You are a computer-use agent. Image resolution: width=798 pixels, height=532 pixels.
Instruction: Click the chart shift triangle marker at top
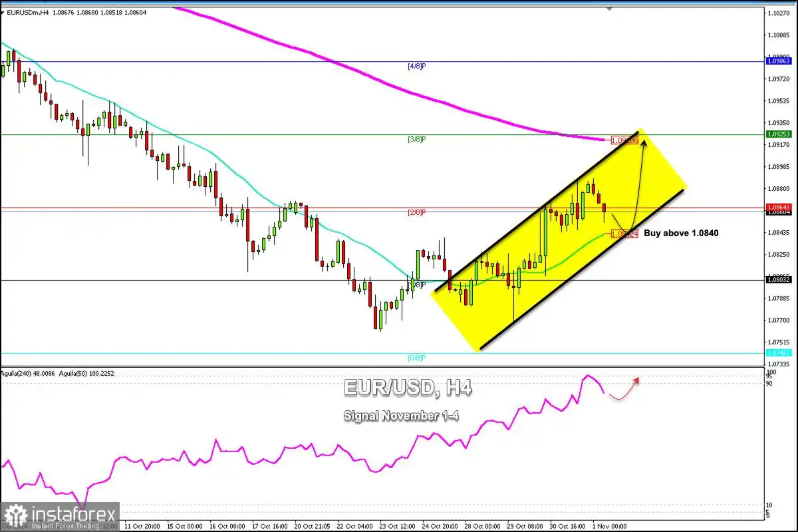coord(610,9)
